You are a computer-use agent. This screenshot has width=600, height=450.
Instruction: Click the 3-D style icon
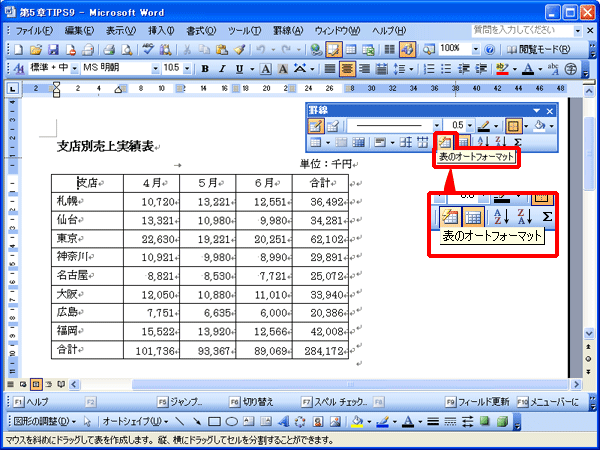coord(502,421)
